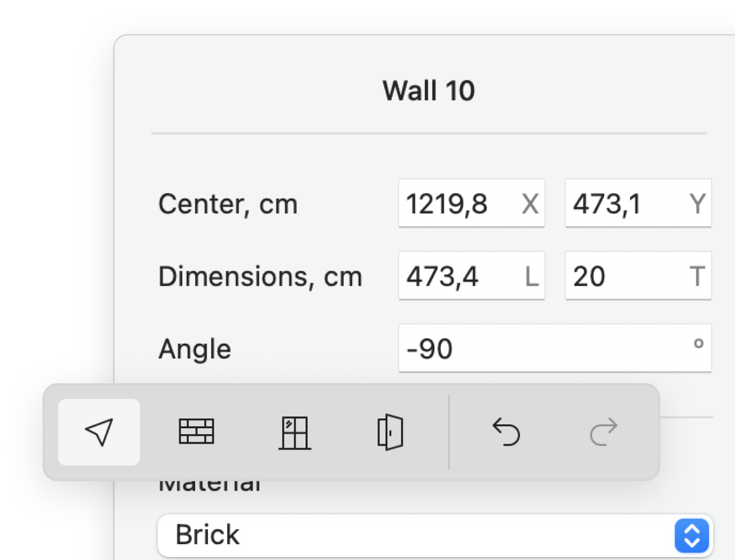
Task: Click the Wall 10 panel title
Action: (428, 91)
